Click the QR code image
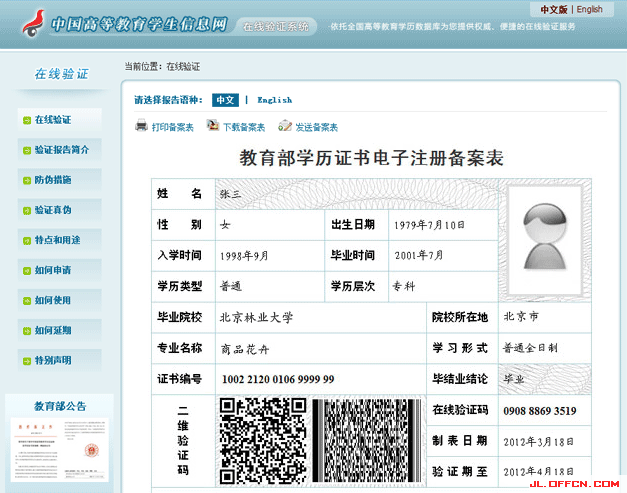The image size is (627, 493). pyautogui.click(x=262, y=440)
